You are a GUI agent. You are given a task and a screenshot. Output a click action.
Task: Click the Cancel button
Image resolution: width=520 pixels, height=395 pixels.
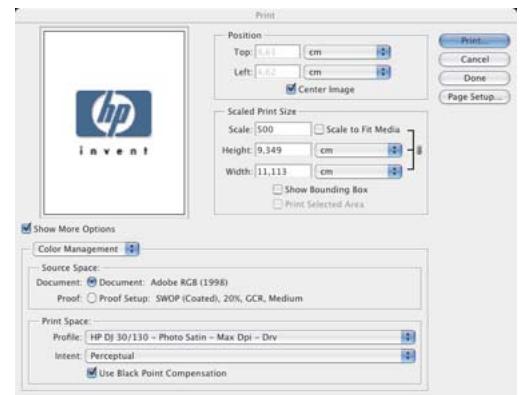click(474, 60)
